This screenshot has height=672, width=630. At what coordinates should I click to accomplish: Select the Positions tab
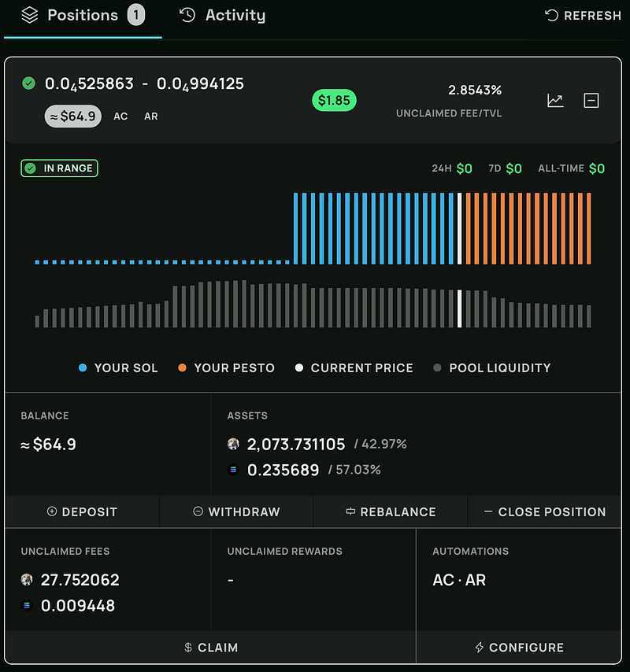click(x=83, y=16)
